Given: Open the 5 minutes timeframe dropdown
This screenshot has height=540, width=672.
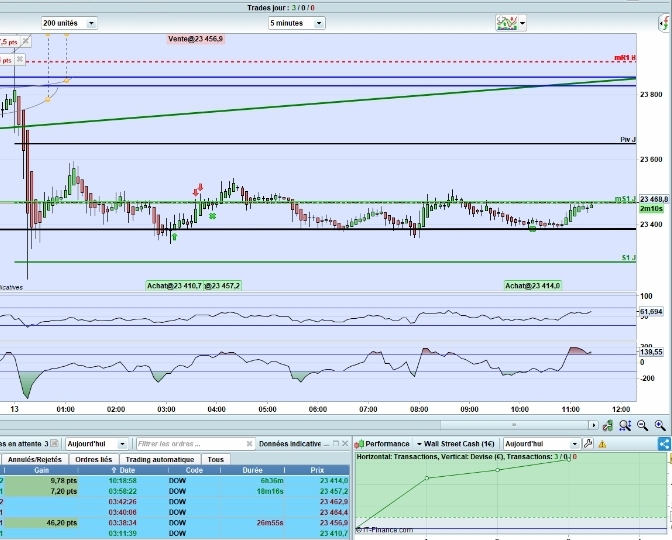Looking at the screenshot, I should pos(296,23).
